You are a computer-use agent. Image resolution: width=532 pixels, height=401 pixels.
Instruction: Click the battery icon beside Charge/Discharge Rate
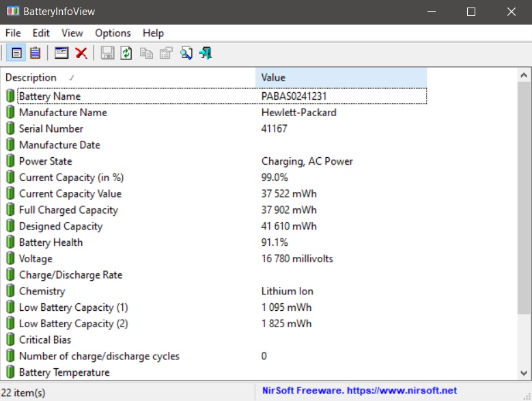coord(10,275)
